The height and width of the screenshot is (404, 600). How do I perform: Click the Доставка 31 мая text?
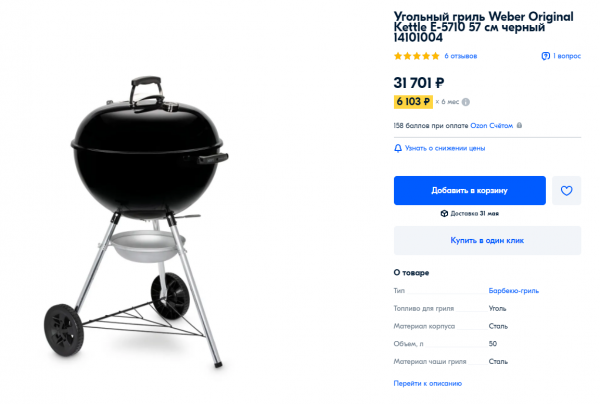click(474, 213)
